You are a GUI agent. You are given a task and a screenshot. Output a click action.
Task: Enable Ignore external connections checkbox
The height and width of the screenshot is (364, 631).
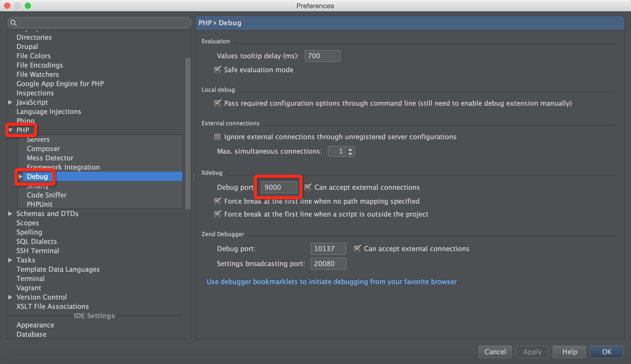click(217, 137)
